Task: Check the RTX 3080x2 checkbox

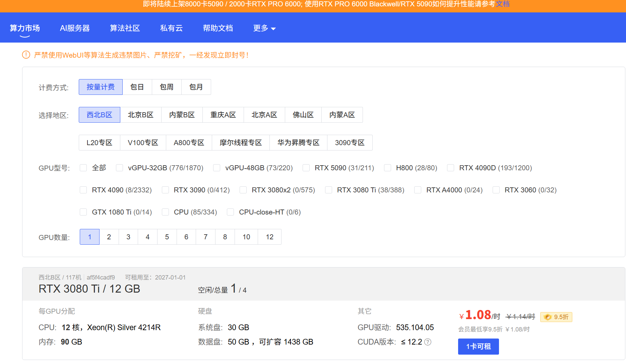Action: pos(243,190)
